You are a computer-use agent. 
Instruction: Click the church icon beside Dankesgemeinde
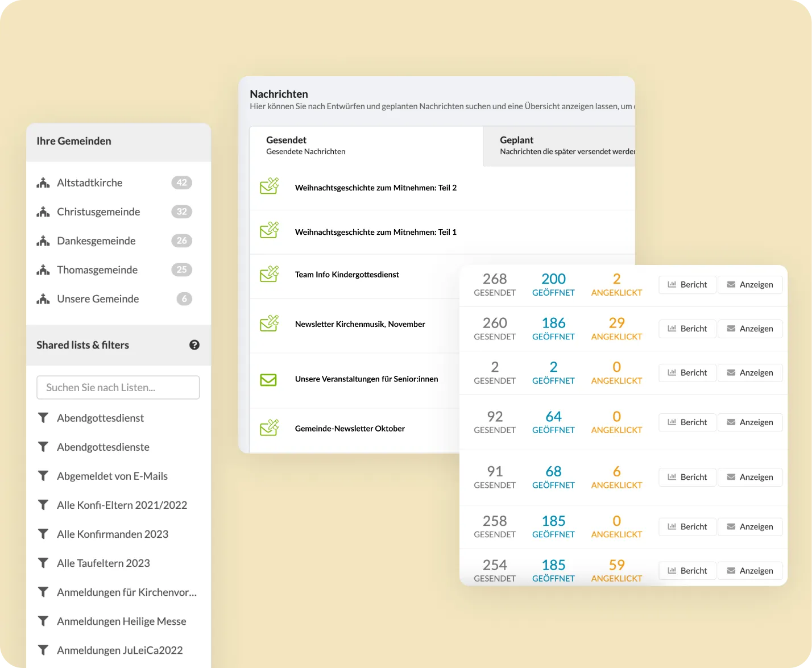click(x=43, y=241)
